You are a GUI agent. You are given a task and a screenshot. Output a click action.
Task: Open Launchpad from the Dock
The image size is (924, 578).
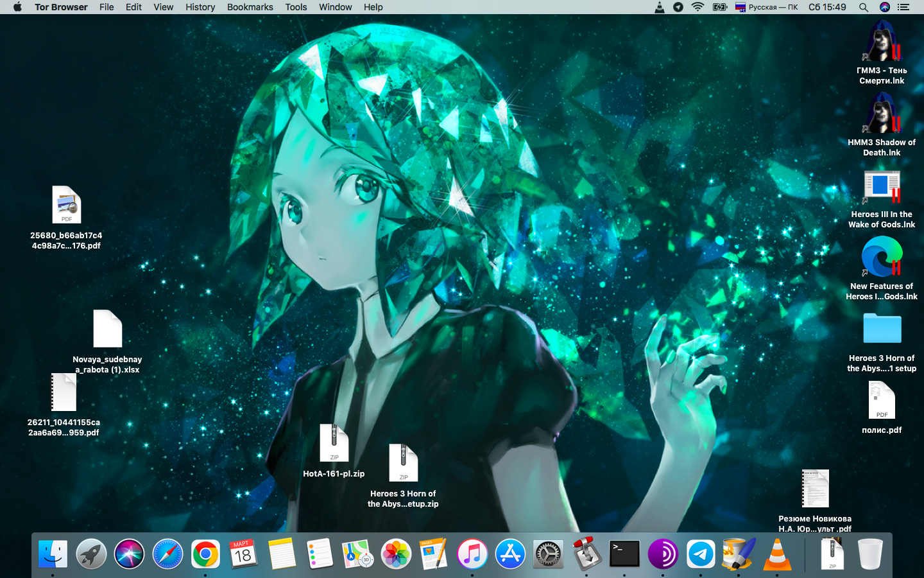pos(91,554)
